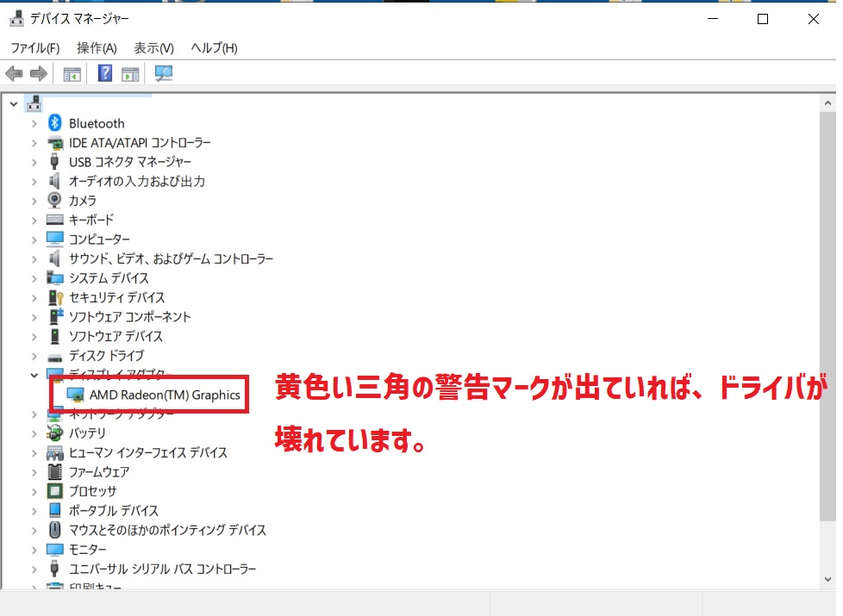Expand the Bluetooth category

[34, 123]
